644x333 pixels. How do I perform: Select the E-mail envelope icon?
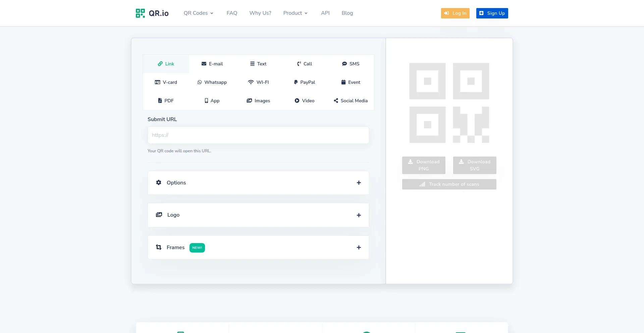point(204,64)
